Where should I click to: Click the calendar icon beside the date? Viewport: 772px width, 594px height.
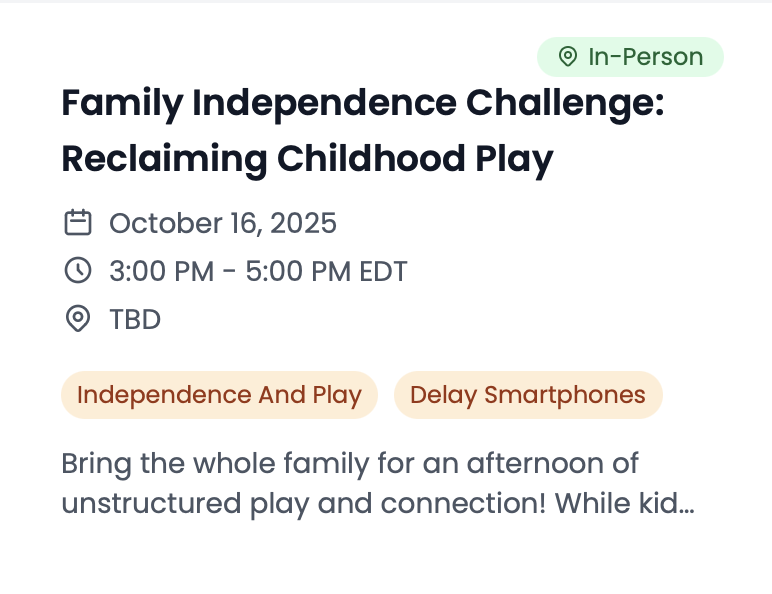pos(78,222)
